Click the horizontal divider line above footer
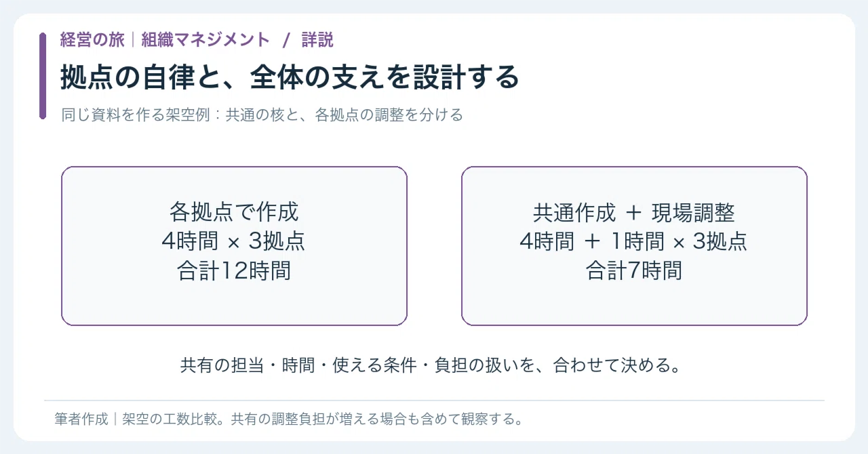Image resolution: width=868 pixels, height=454 pixels. (434, 400)
